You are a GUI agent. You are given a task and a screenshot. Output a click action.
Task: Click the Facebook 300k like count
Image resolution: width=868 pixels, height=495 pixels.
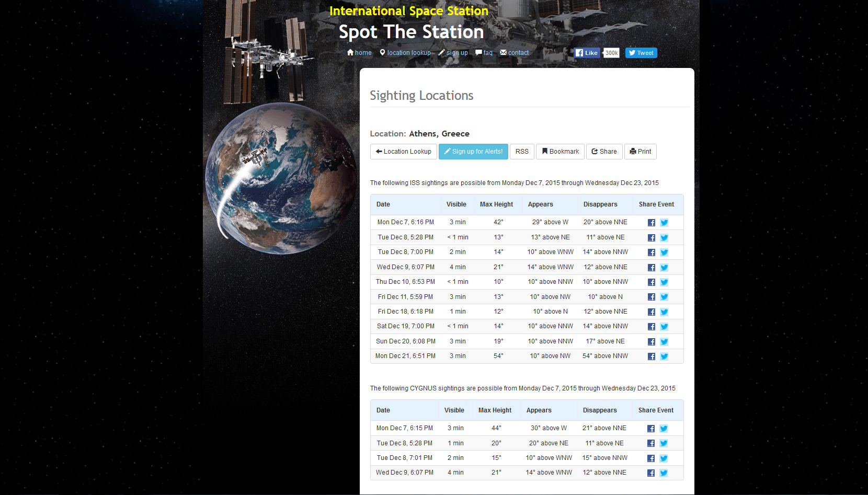coord(611,53)
